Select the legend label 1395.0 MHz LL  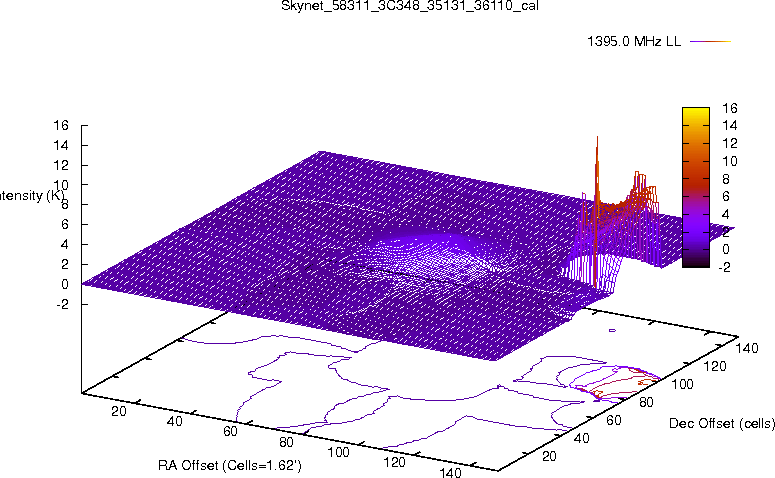click(x=634, y=42)
